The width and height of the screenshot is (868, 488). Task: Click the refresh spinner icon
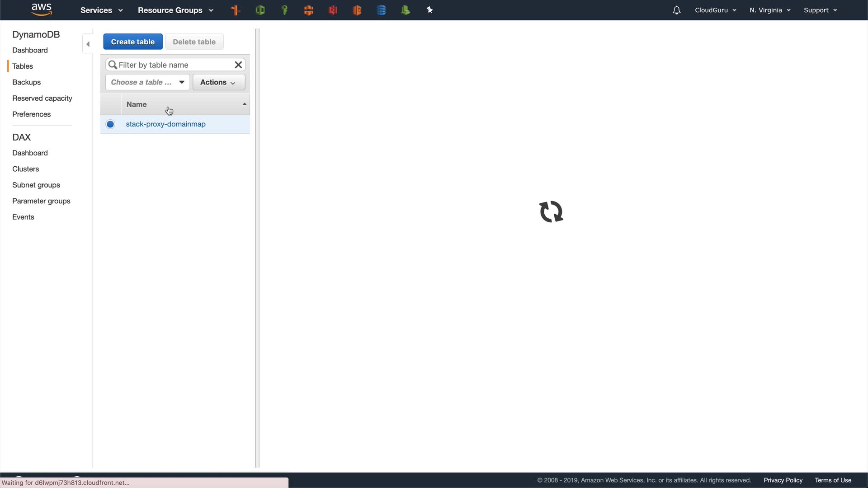click(x=551, y=211)
